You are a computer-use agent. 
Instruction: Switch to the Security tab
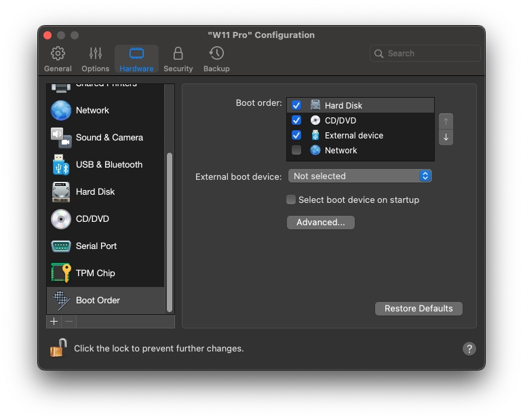178,59
